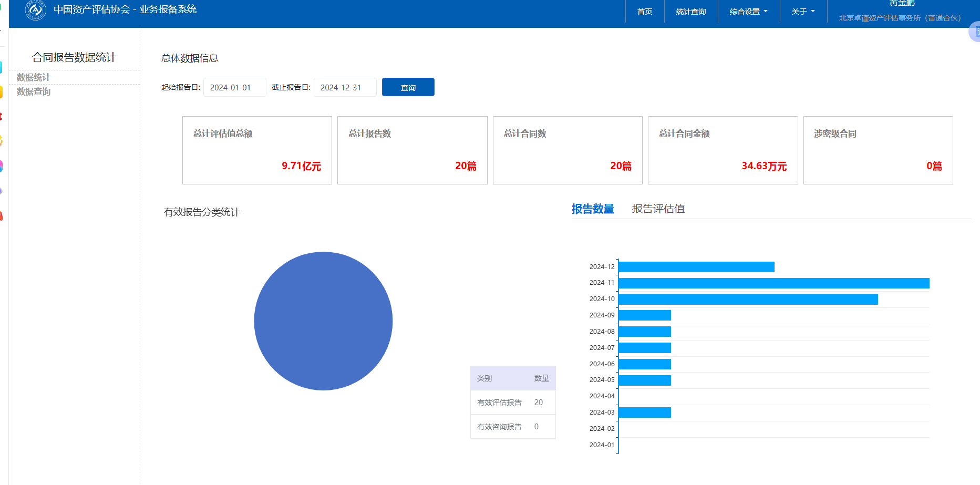Click the 2024-11 bar in the chart
Screen dimensions: 980x485
[x=773, y=284]
